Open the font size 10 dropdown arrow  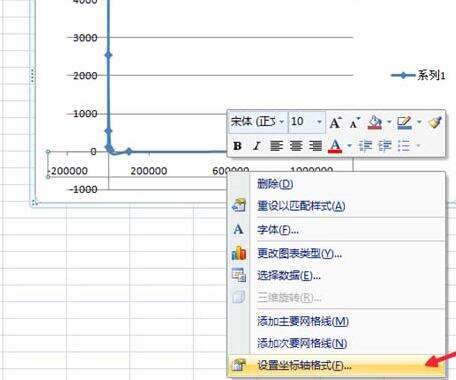[x=319, y=122]
